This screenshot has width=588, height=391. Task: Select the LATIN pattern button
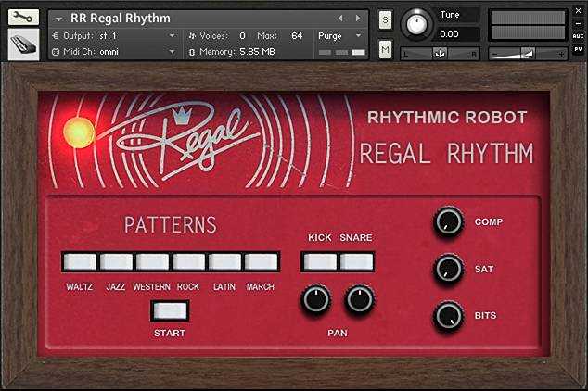point(224,261)
